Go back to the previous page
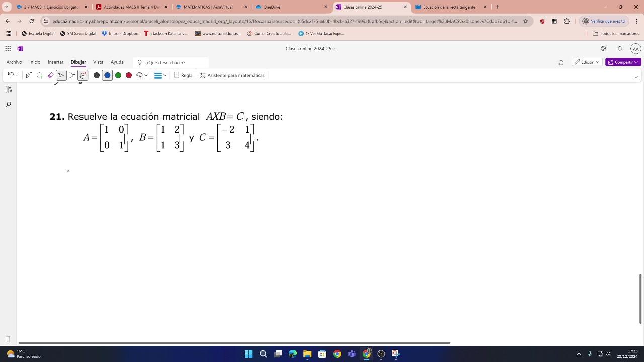Screen dimensions: 644x362 8,21
